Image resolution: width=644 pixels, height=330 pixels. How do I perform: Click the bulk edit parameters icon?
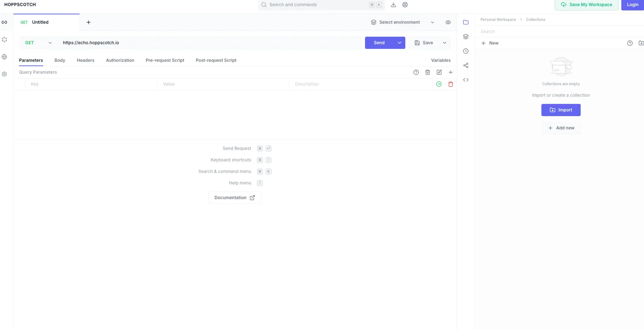click(x=439, y=72)
